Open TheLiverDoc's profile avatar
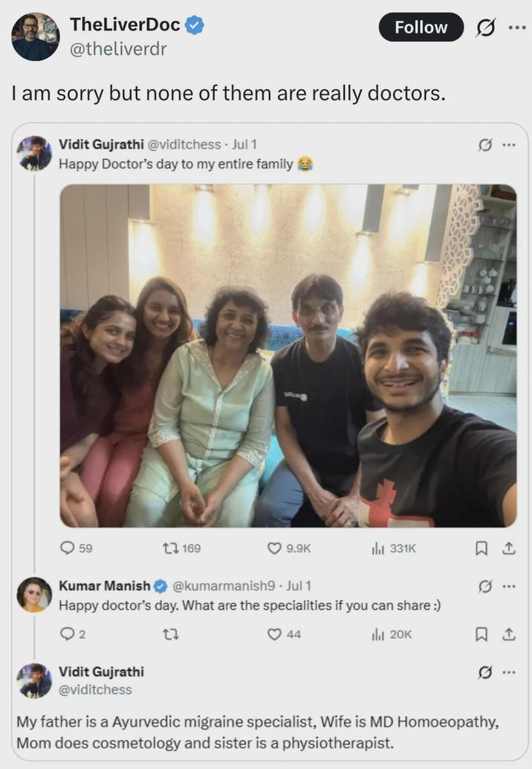This screenshot has width=532, height=769. point(35,35)
